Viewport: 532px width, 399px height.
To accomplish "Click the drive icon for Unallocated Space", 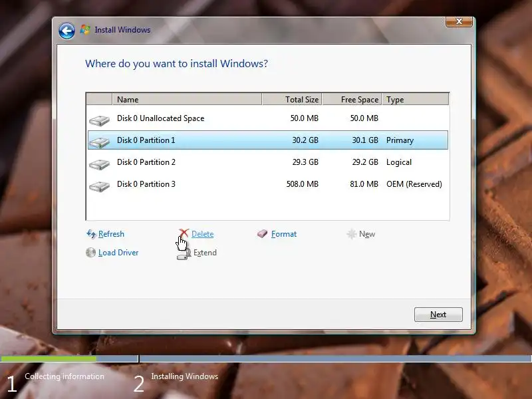I will tap(99, 120).
